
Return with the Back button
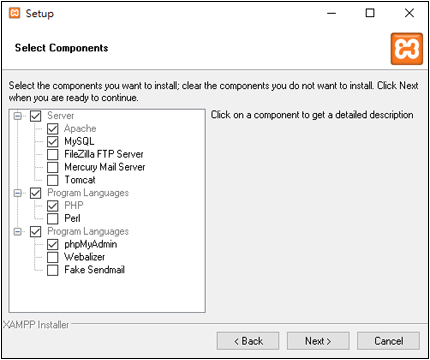tap(248, 341)
